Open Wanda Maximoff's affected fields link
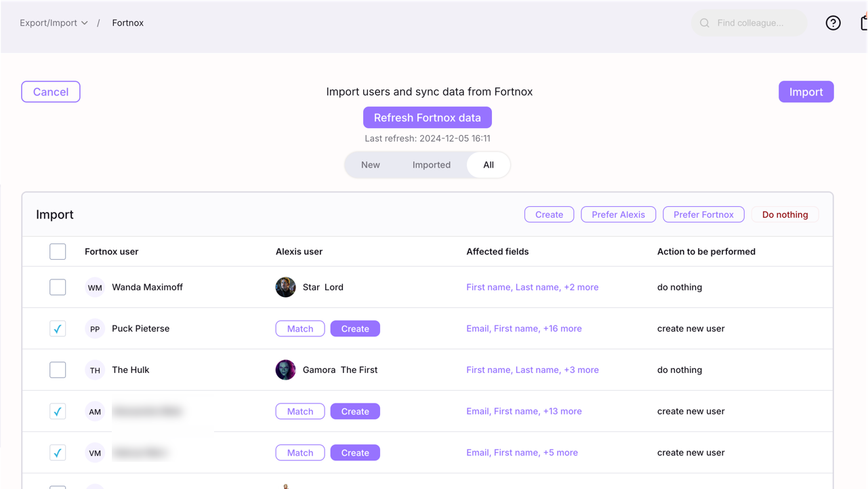This screenshot has width=868, height=489. coord(533,288)
